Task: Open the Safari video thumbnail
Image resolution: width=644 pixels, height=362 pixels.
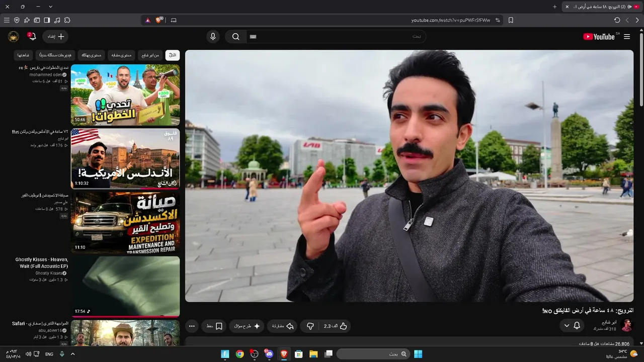Action: 125,333
